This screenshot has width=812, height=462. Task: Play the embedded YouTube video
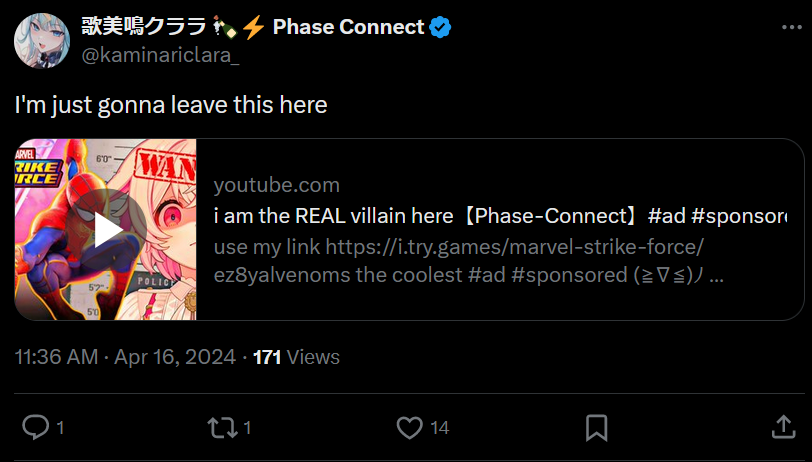point(107,230)
